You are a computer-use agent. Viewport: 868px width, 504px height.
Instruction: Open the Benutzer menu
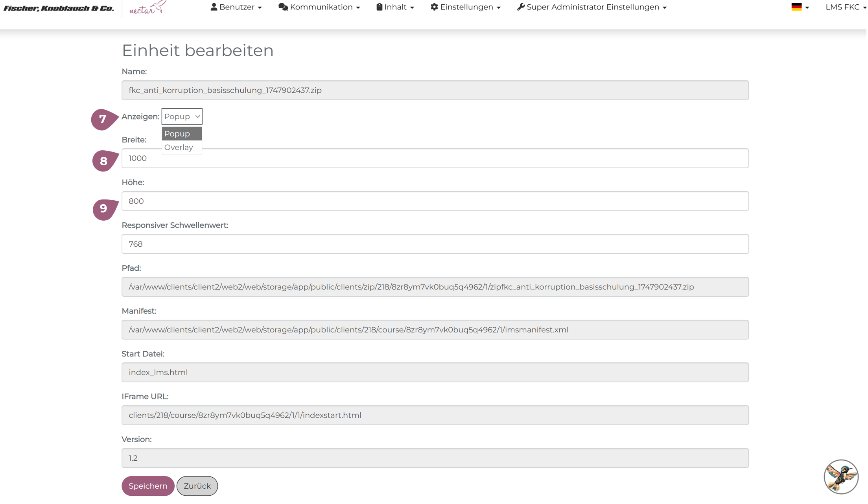click(x=236, y=7)
